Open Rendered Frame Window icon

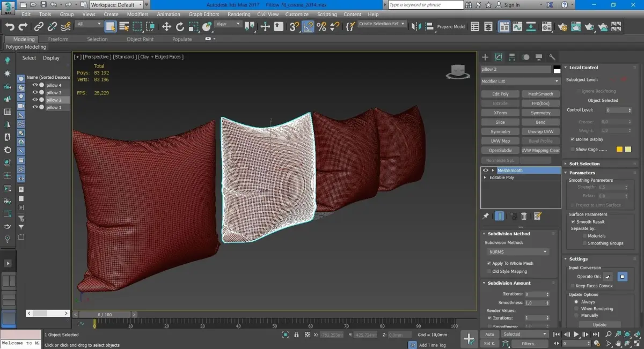(x=576, y=26)
